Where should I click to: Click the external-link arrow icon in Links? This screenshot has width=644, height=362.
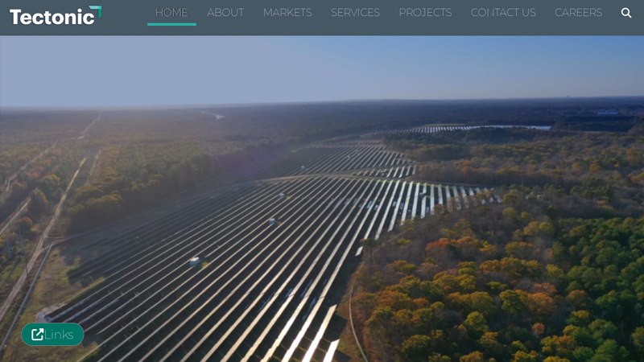[37, 335]
